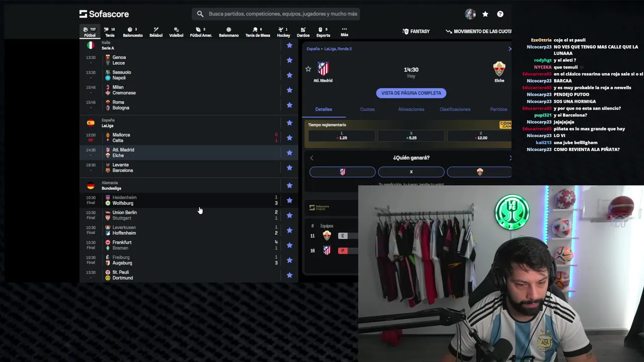Toggle favorite star for Union Berlin vs Stuttgart
This screenshot has height=362, width=644.
[x=289, y=215]
